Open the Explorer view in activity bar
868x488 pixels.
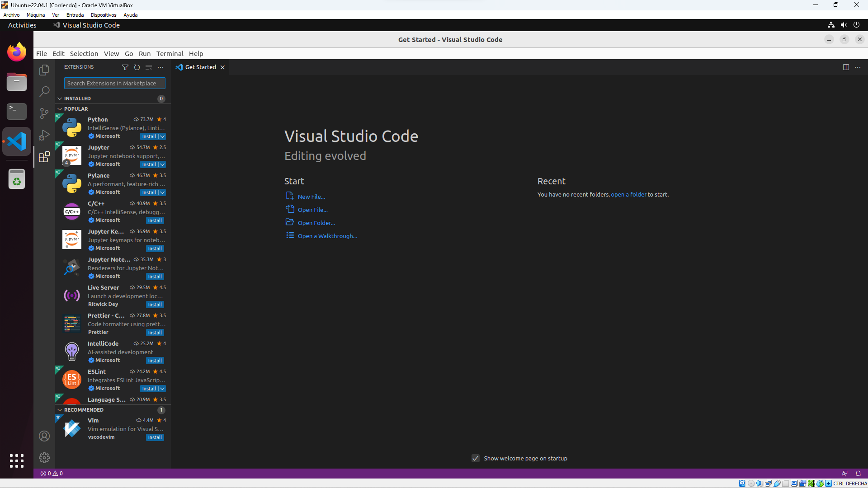(44, 70)
